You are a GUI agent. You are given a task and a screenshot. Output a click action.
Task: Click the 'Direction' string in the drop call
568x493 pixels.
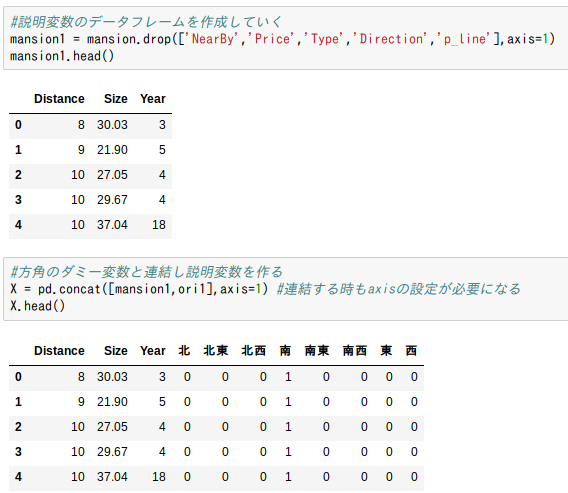391,39
